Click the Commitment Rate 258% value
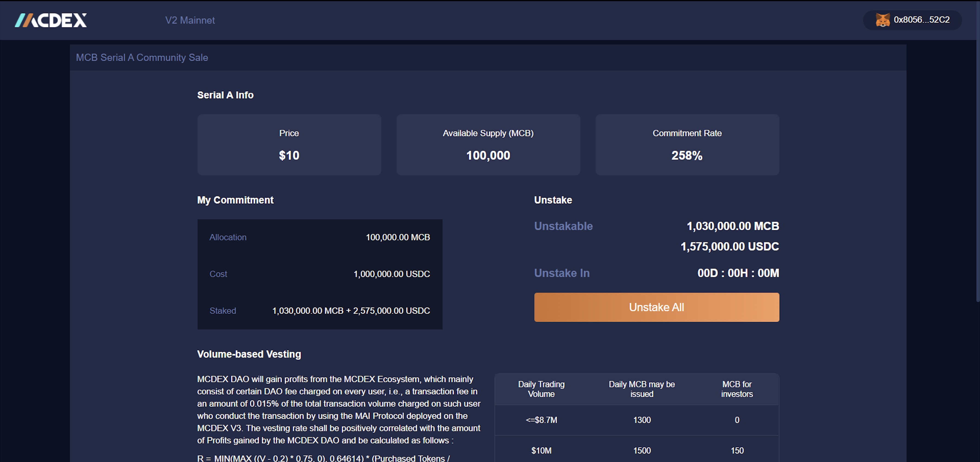 pyautogui.click(x=687, y=155)
